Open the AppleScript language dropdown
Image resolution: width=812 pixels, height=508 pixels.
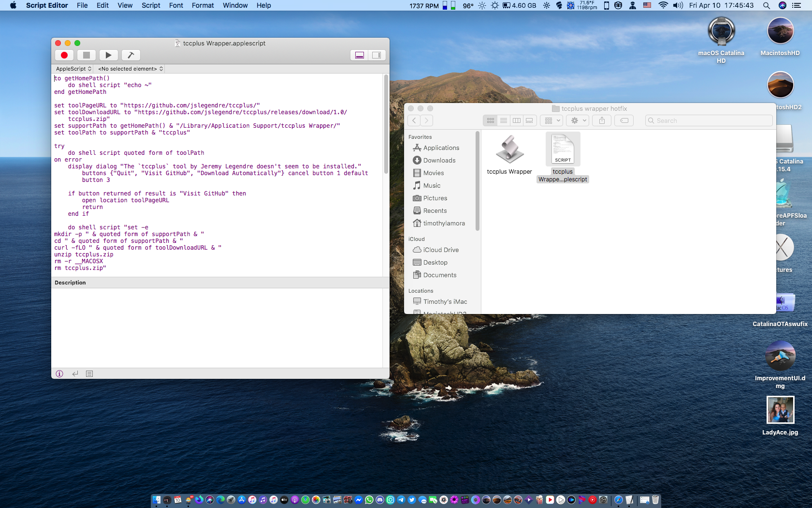pyautogui.click(x=73, y=69)
